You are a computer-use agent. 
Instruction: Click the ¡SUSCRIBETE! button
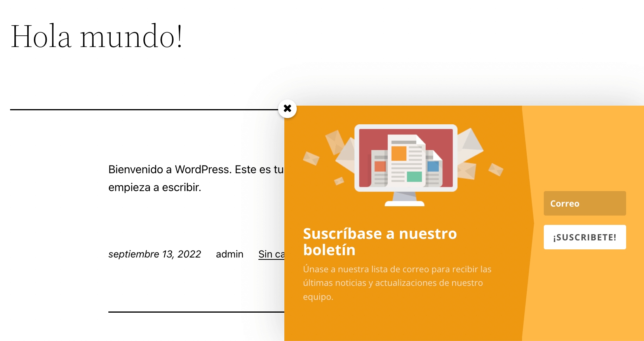[585, 237]
